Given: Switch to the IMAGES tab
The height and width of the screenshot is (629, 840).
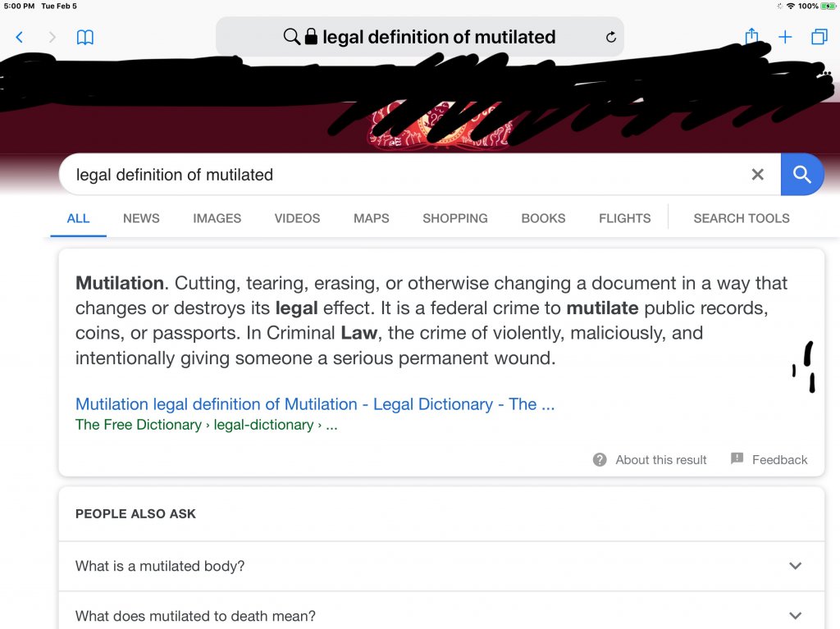Looking at the screenshot, I should 217,218.
